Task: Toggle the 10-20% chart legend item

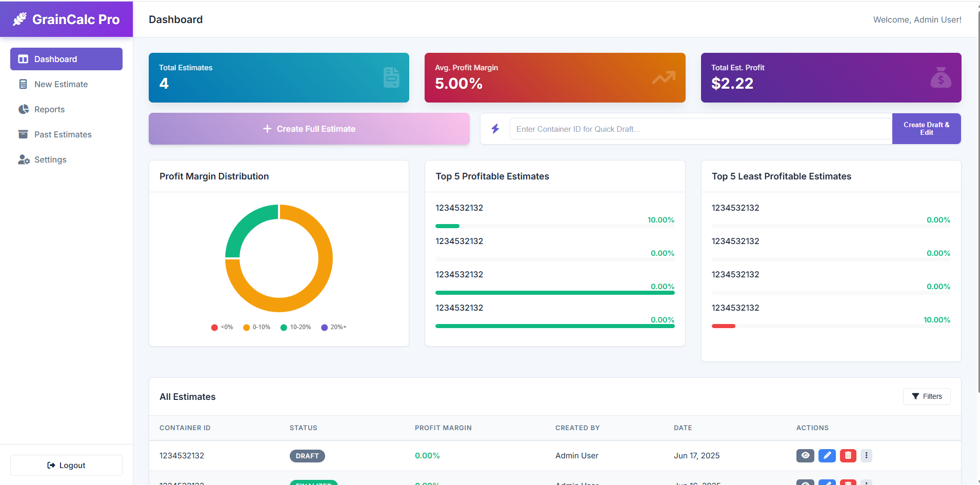Action: [296, 327]
